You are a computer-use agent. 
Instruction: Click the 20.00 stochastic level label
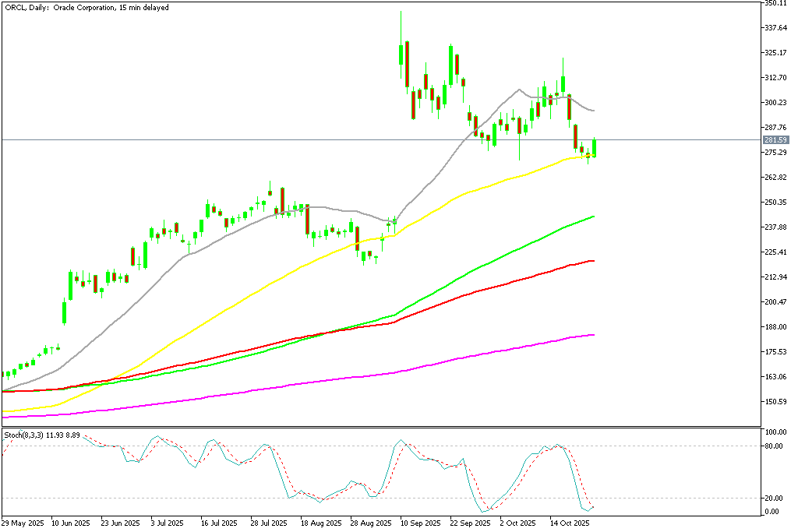(775, 499)
